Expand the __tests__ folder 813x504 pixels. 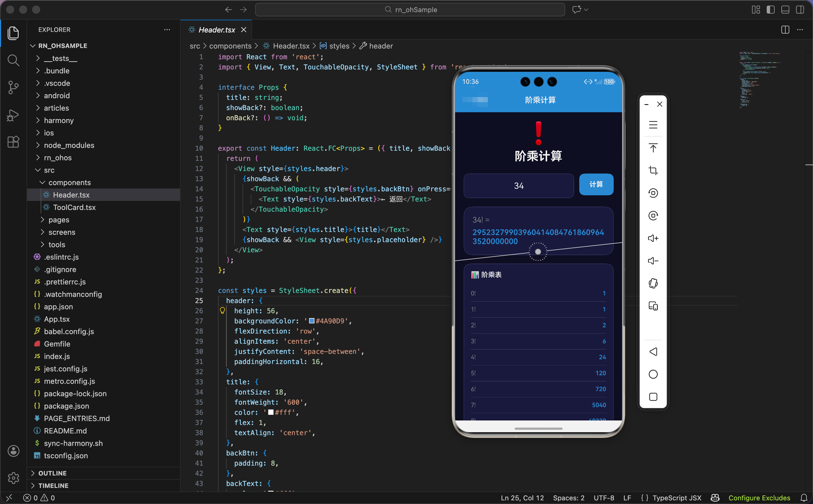(x=38, y=58)
